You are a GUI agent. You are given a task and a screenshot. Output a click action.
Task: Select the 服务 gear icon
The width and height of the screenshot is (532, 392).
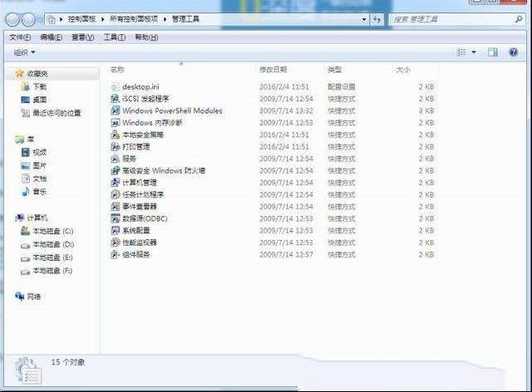(116, 159)
